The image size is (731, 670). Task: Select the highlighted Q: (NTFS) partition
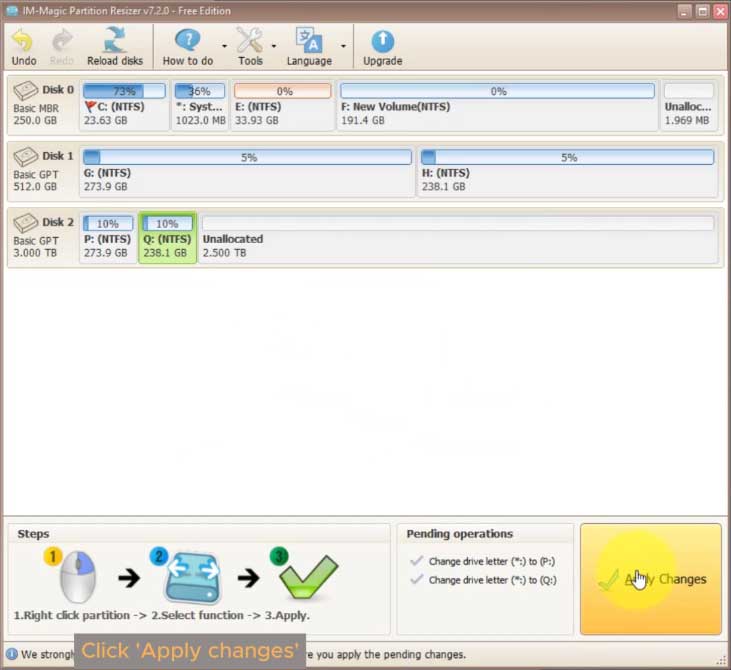pos(167,237)
